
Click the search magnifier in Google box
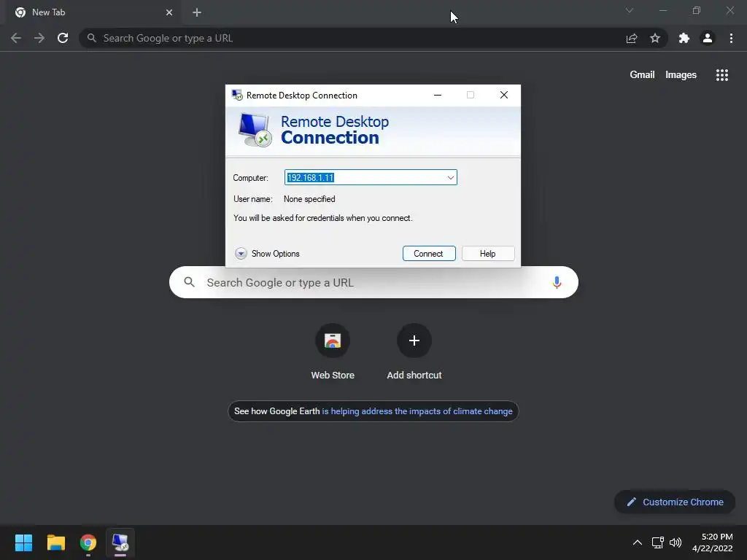(x=189, y=282)
